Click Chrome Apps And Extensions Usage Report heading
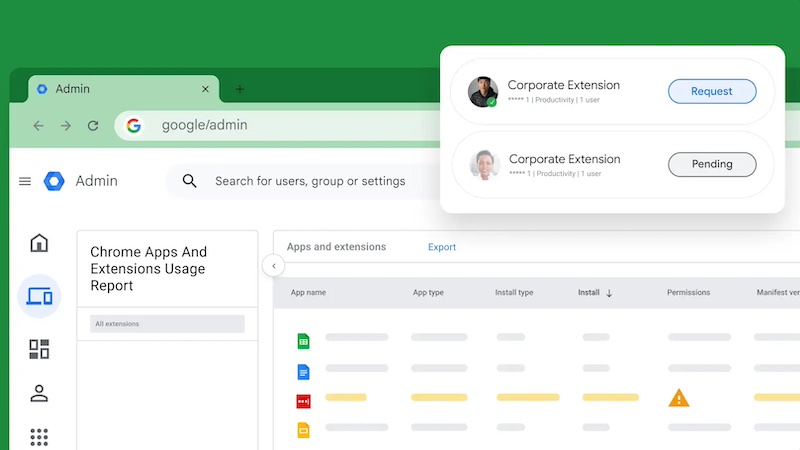This screenshot has height=450, width=800. [148, 269]
